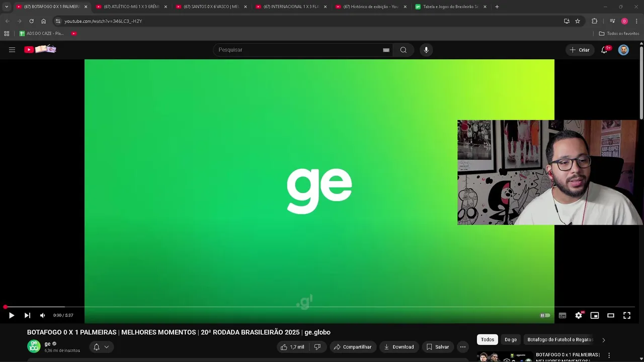Open subscription notification bell dropdown
This screenshot has height=362, width=644.
pos(101,347)
